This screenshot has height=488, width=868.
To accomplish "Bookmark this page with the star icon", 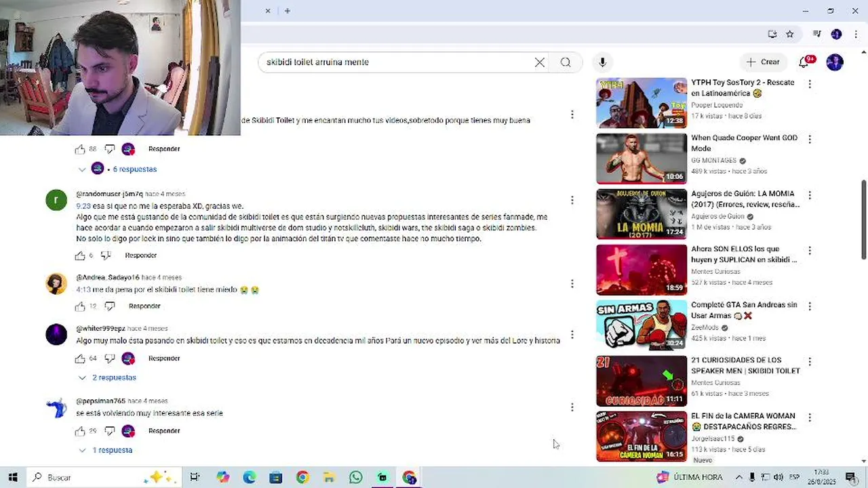I will click(790, 34).
